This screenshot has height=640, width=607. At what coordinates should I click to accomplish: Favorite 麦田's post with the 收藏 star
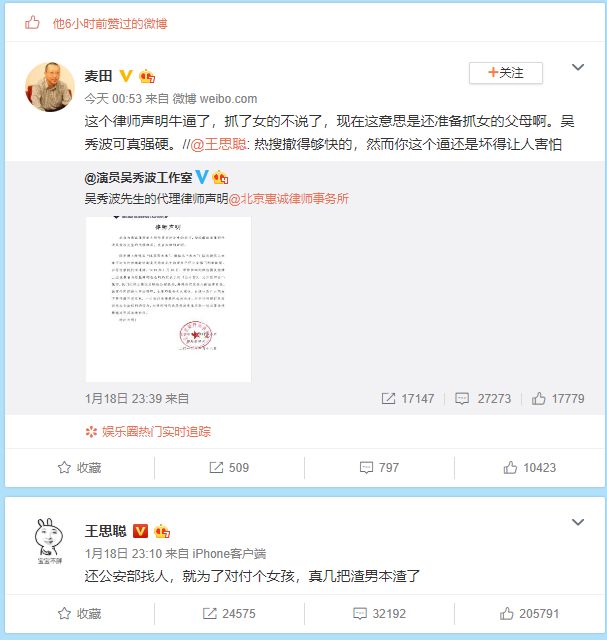[79, 467]
